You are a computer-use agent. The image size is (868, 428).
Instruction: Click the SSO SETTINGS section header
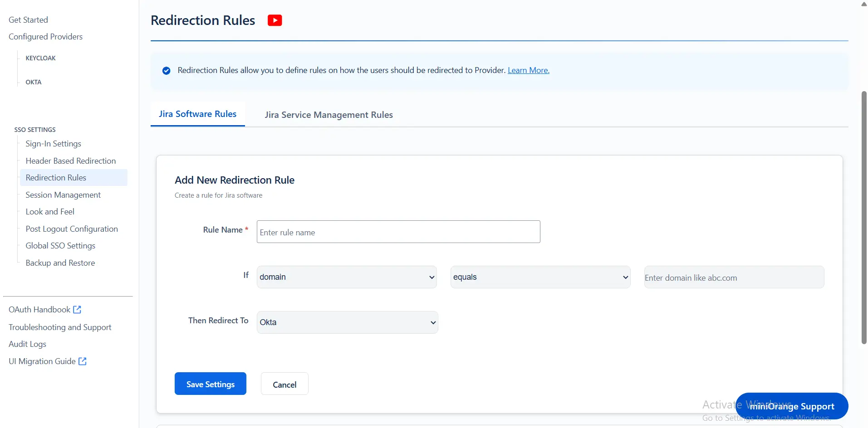pyautogui.click(x=35, y=130)
